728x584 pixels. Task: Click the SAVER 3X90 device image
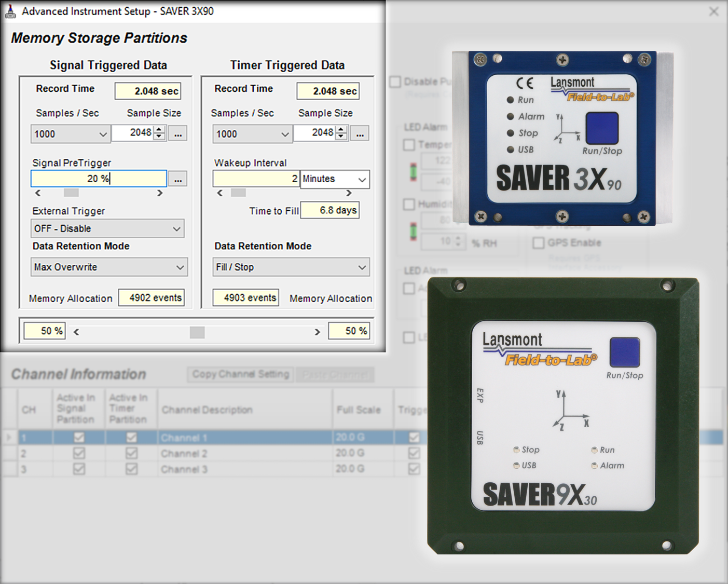(562, 138)
